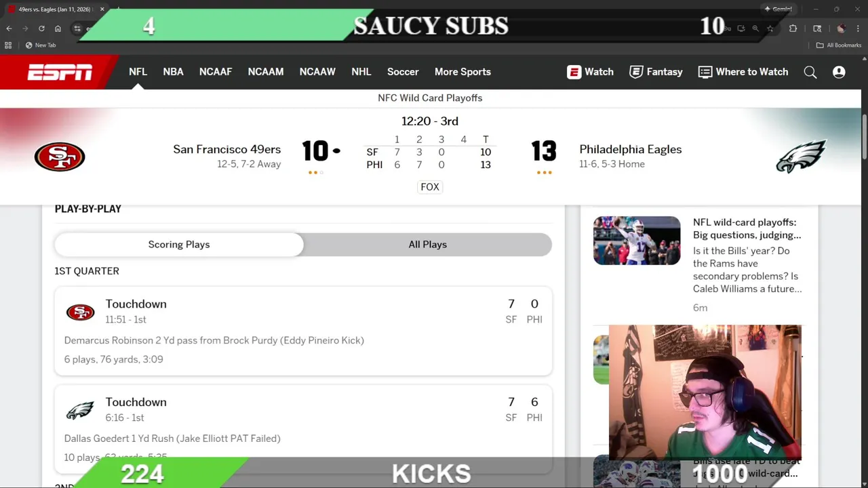Image resolution: width=868 pixels, height=488 pixels.
Task: Open the NCAAF navigation menu
Action: 216,72
